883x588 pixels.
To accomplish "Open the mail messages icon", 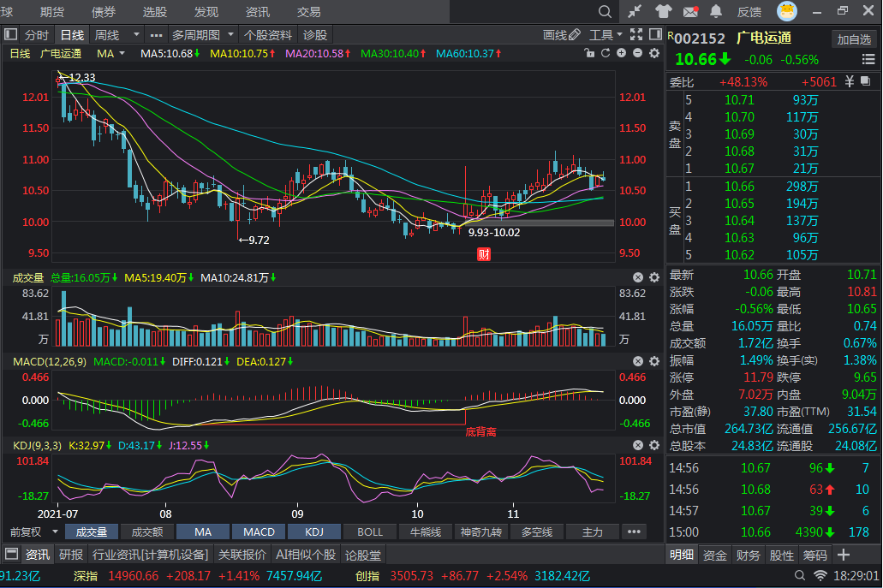I will click(x=690, y=12).
